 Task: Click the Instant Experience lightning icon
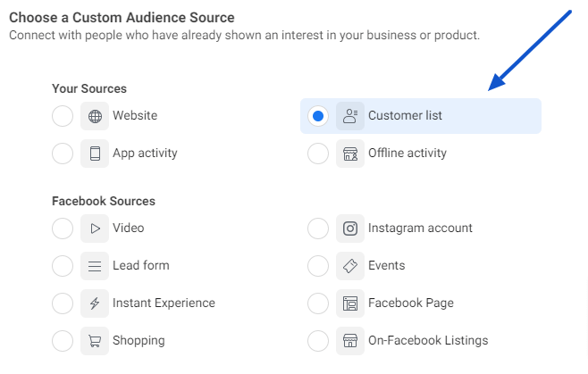(95, 303)
